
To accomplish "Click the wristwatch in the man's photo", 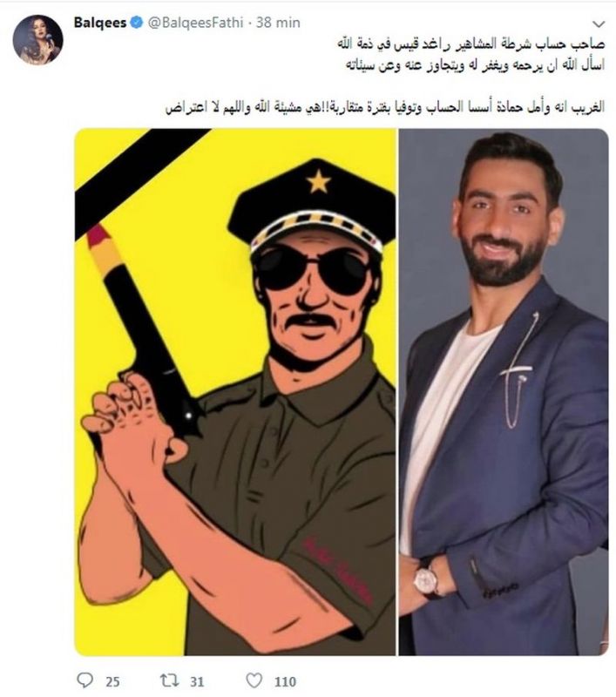I will pyautogui.click(x=426, y=579).
